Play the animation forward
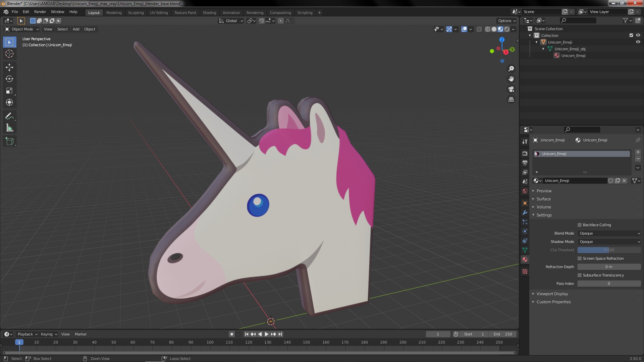644x362 pixels. 267,334
